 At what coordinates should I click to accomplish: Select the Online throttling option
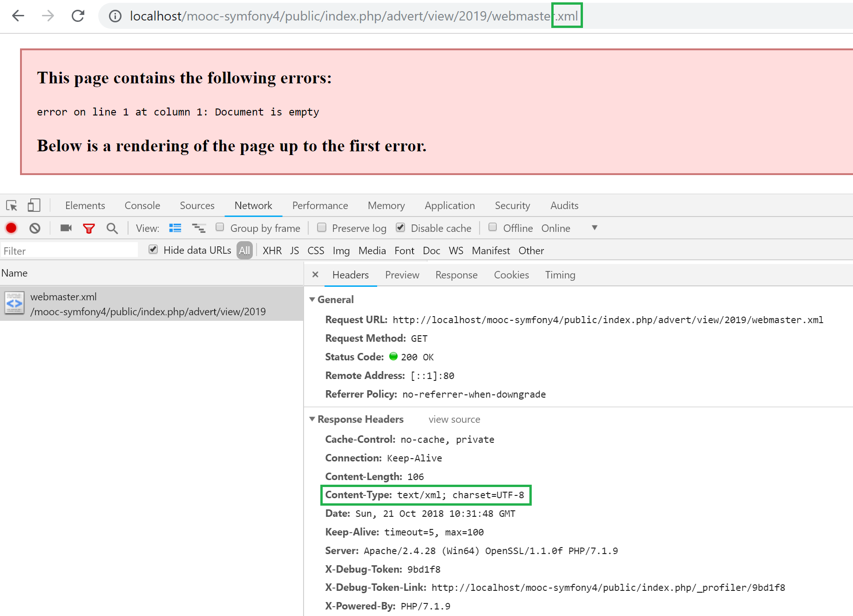tap(556, 228)
